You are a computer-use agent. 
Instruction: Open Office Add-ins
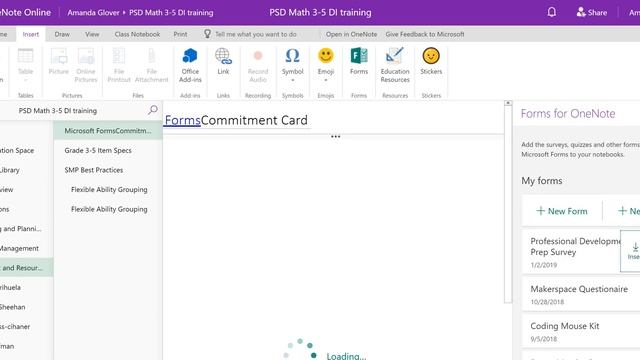tap(190, 65)
